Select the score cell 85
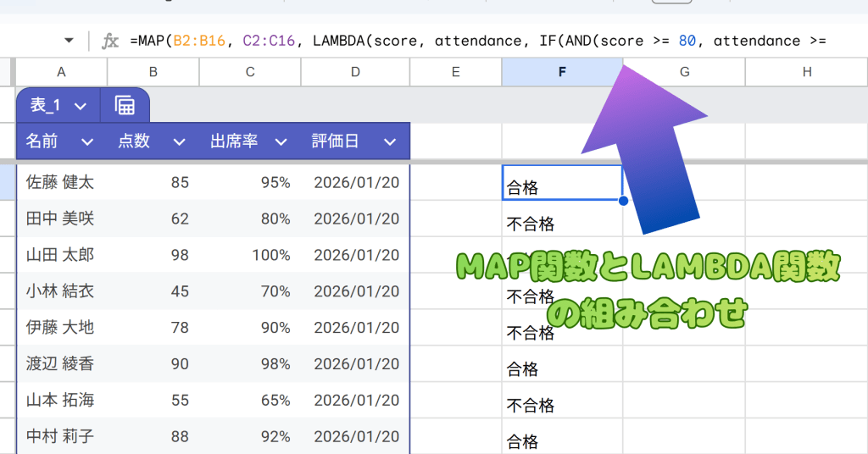Viewport: 868px width, 454px height. (153, 182)
